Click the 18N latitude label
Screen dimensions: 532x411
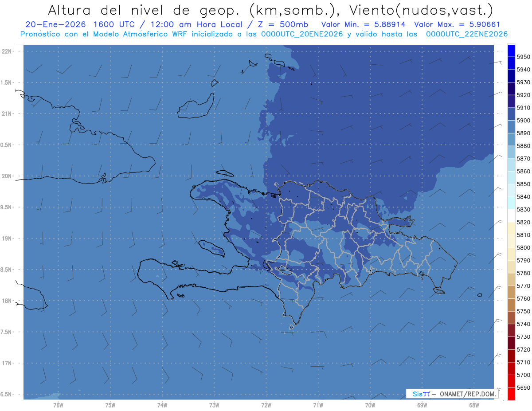click(7, 301)
